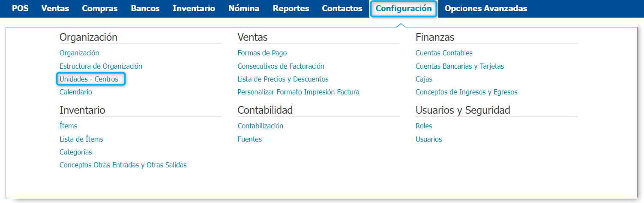Open Personalizar Formato Impresión Factura
Viewport: 644px width, 203px height.
(298, 92)
